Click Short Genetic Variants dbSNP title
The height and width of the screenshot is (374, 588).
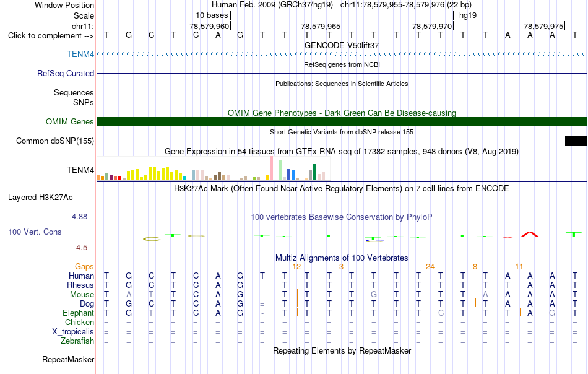(x=342, y=132)
